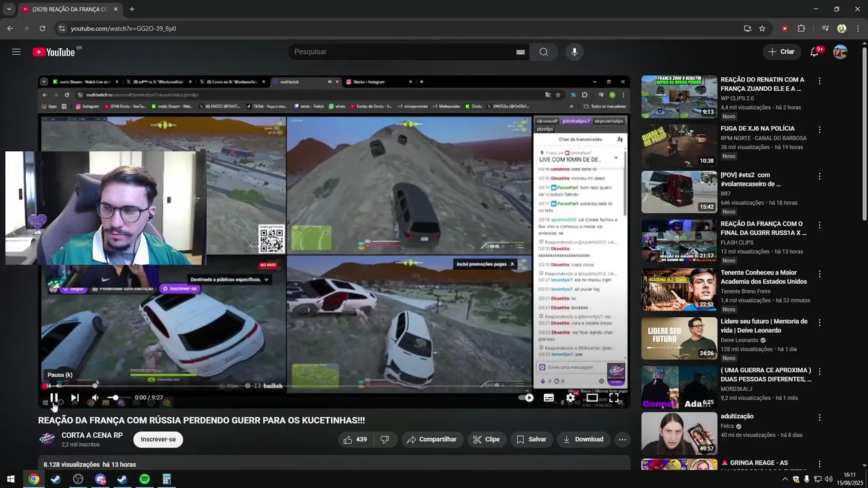Open the on-screen keyboard in search box
The height and width of the screenshot is (488, 868).
(x=521, y=52)
